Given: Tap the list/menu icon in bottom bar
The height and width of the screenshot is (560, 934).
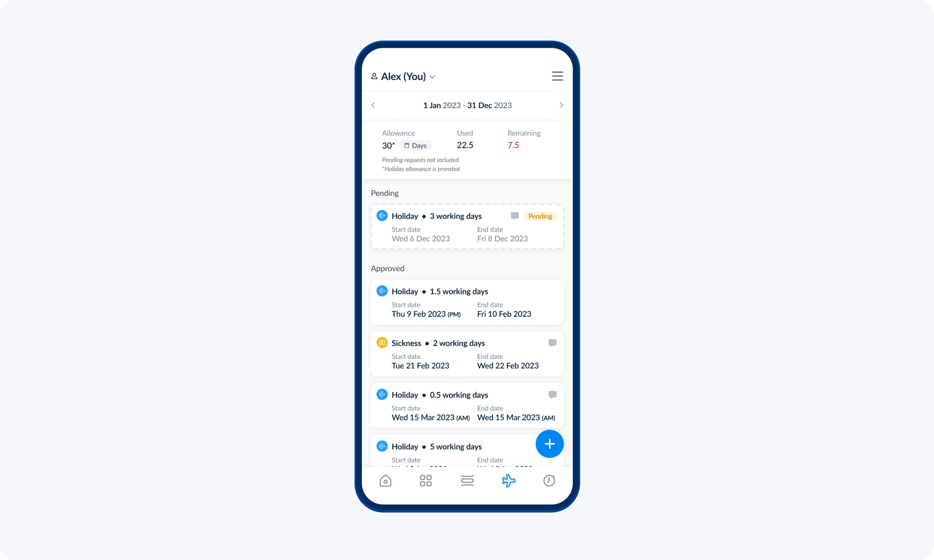Looking at the screenshot, I should tap(467, 481).
